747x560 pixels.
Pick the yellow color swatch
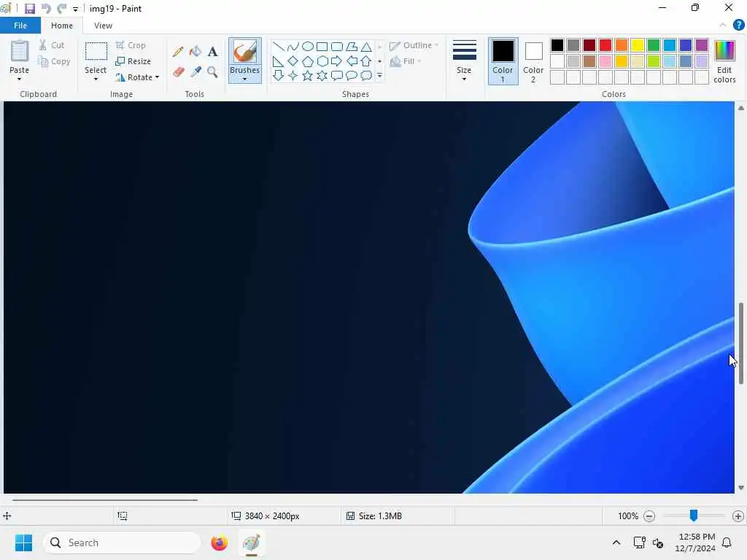point(638,44)
